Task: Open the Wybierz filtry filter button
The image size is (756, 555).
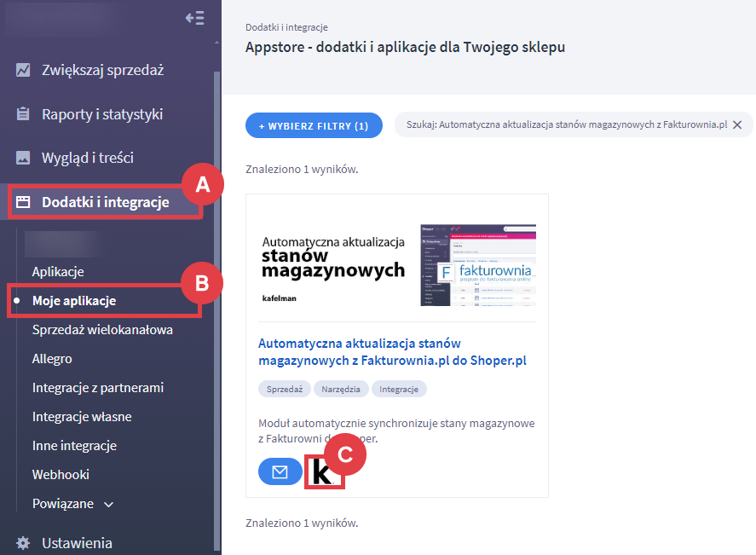Action: coord(314,125)
